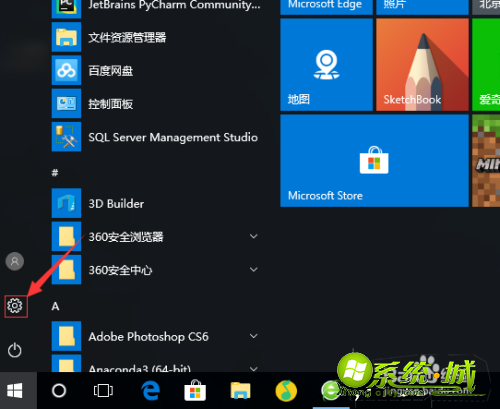Select the '3D Builder' label
The height and width of the screenshot is (409, 500).
point(116,204)
